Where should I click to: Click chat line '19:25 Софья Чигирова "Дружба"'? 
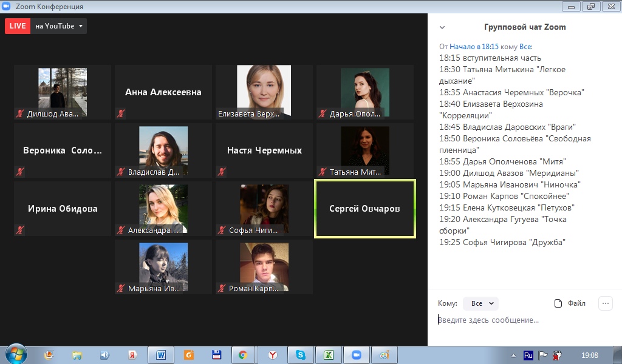pos(502,243)
